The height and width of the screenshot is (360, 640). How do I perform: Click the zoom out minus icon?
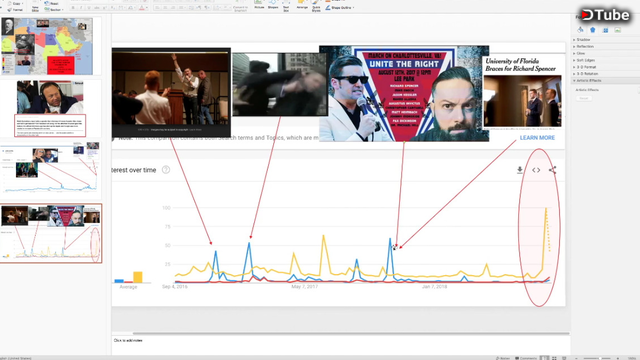pos(576,358)
